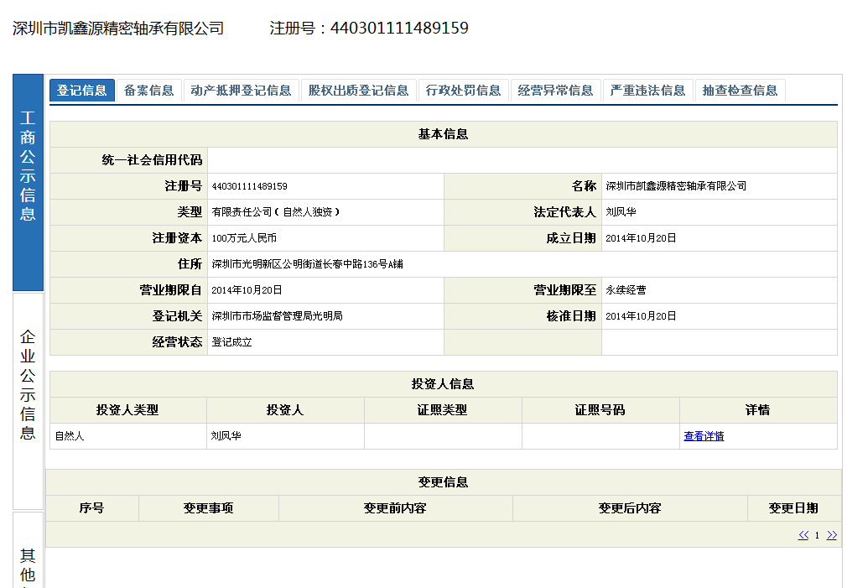Click the 投资人 name cell 刘凤华
The image size is (868, 588).
226,436
